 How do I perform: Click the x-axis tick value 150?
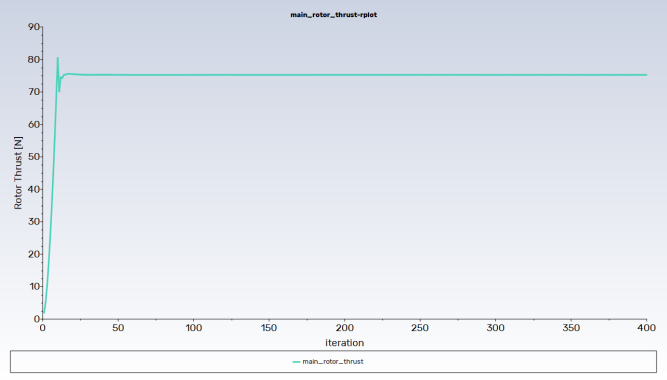click(x=269, y=328)
